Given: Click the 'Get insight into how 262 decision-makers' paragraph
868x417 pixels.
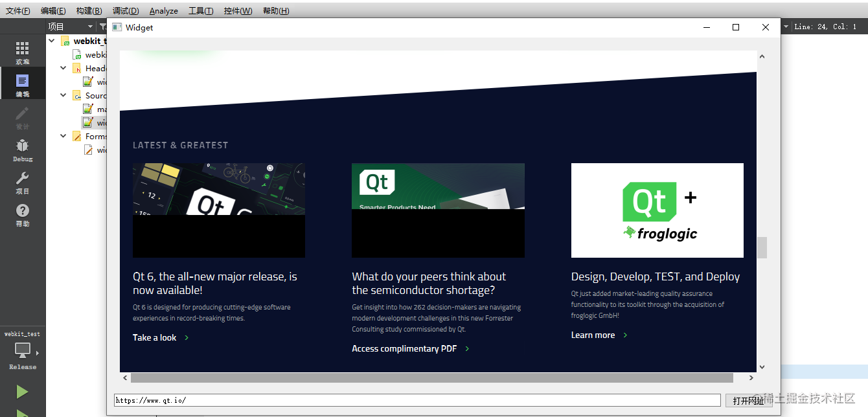Looking at the screenshot, I should [437, 318].
